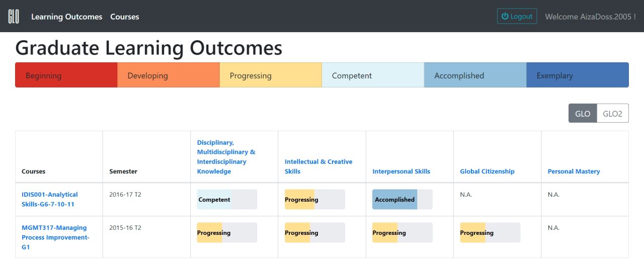644x259 pixels.
Task: Select the orange Developing level swatch
Action: point(169,75)
